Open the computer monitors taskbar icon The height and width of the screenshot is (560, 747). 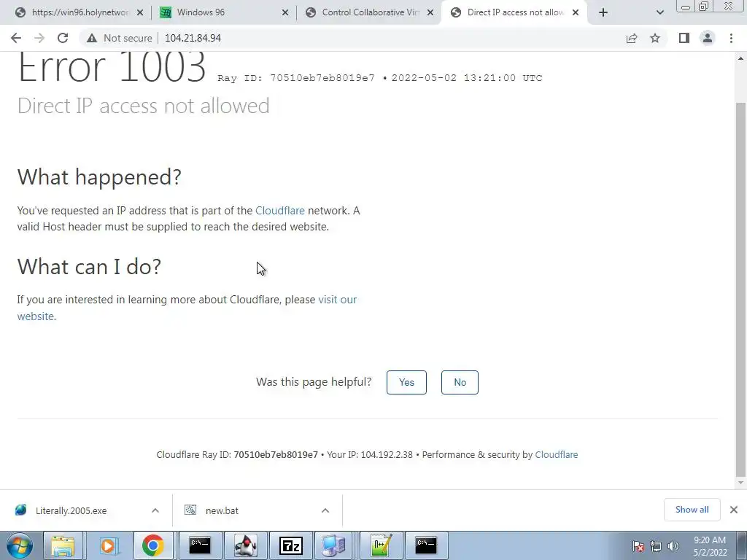pos(334,545)
